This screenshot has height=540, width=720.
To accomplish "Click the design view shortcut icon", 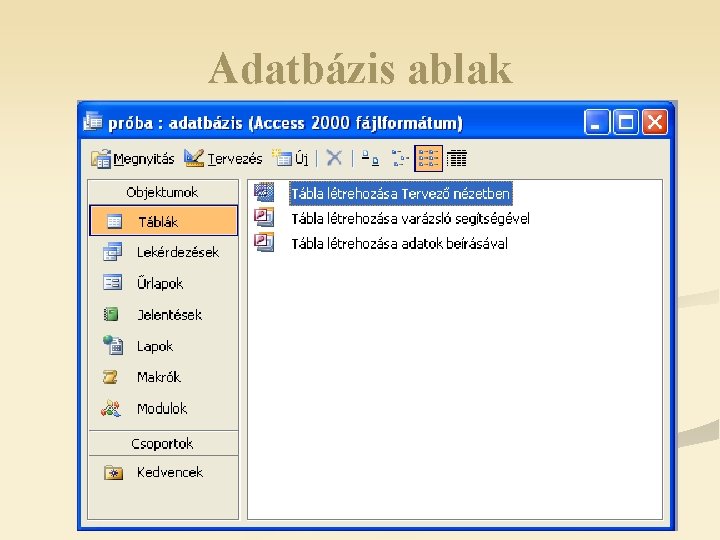I will click(264, 192).
